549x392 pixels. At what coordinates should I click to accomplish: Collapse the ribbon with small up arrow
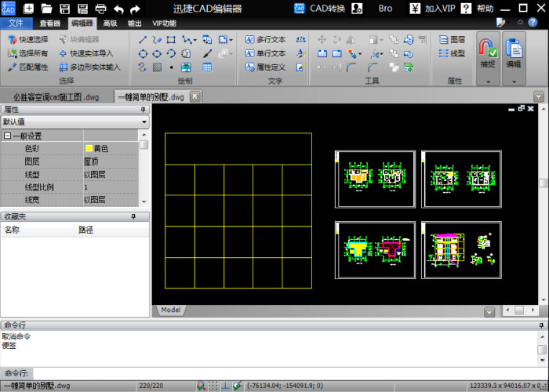tap(520, 23)
